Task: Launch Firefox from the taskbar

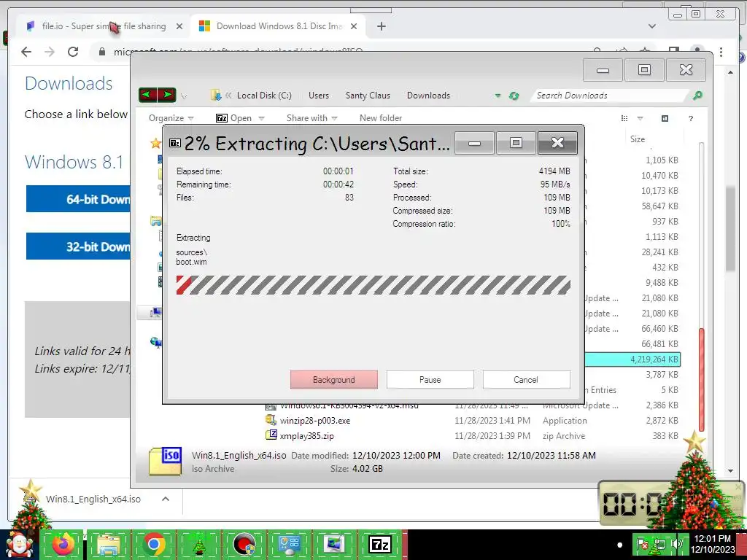Action: coord(63,545)
